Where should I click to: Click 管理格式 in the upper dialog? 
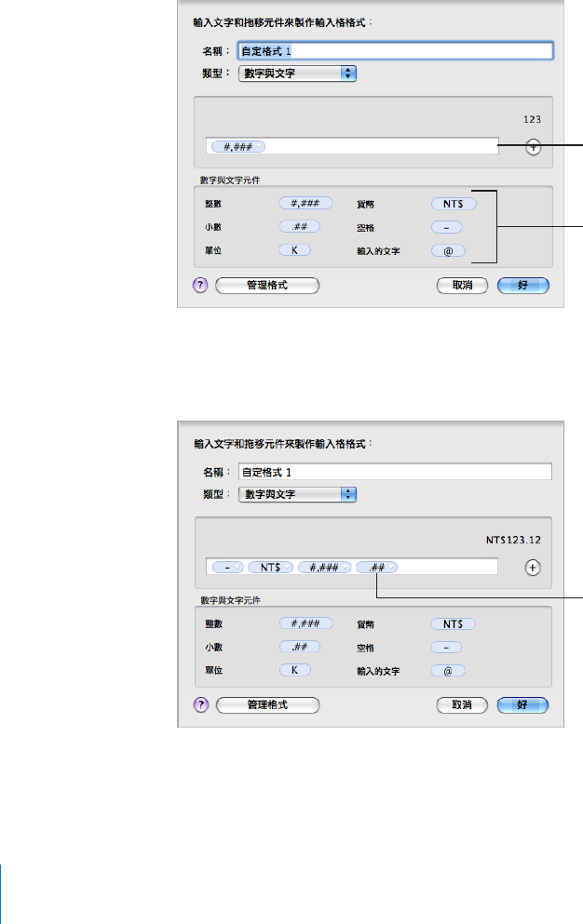[268, 286]
